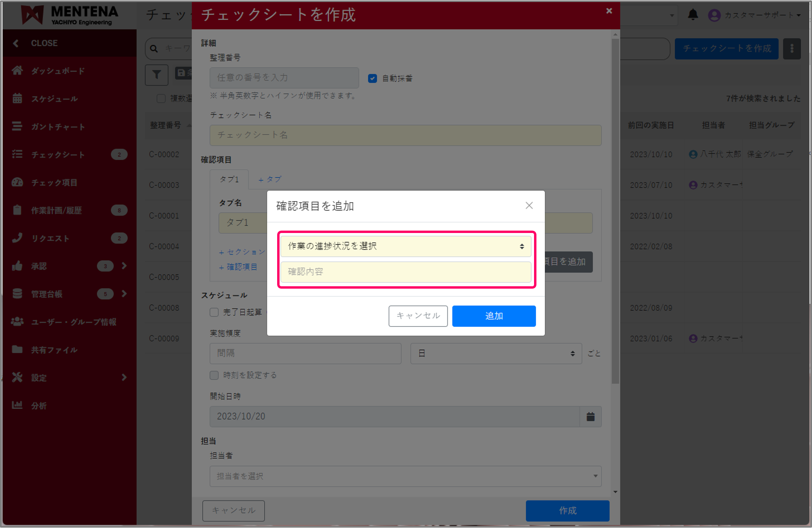Image resolution: width=812 pixels, height=528 pixels.
Task: Enable the 完了日起算 checkbox
Action: (214, 312)
